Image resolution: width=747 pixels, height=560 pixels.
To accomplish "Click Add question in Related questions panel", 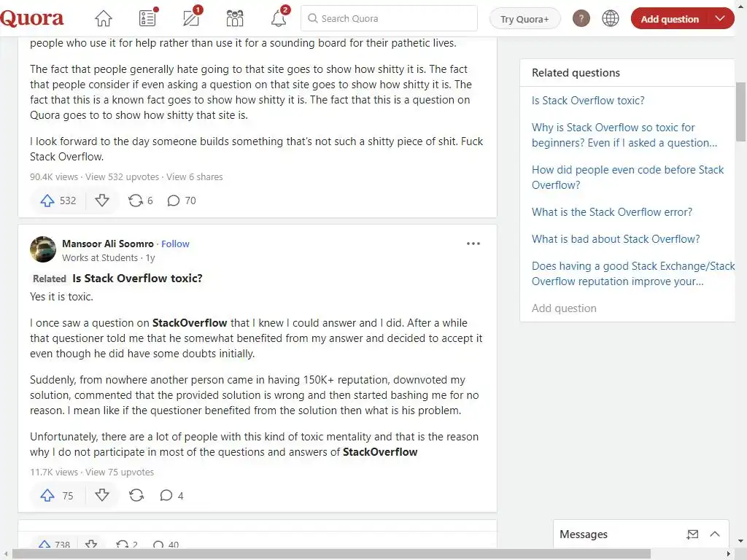I will coord(564,308).
